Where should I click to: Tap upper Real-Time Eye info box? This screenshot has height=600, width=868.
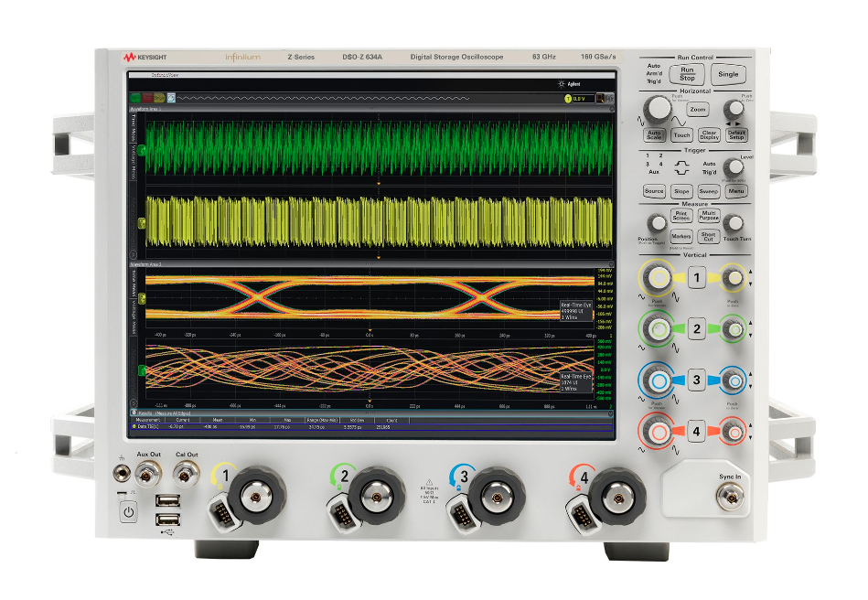click(575, 311)
